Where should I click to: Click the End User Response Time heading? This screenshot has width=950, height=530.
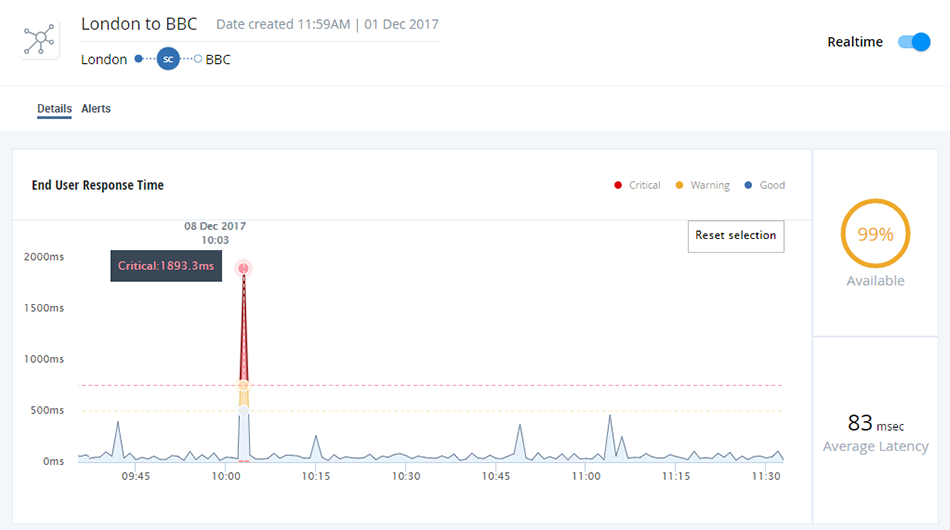[98, 185]
